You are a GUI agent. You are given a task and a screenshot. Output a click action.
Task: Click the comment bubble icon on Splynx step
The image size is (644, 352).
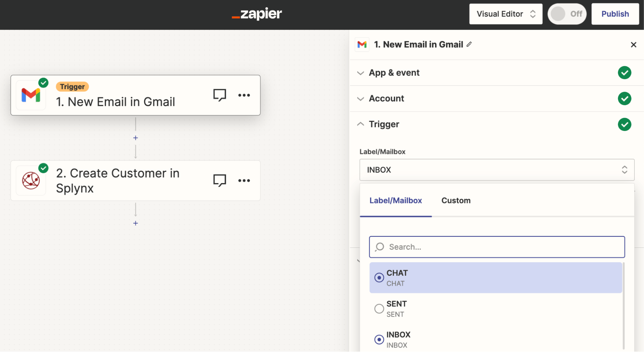[219, 180]
